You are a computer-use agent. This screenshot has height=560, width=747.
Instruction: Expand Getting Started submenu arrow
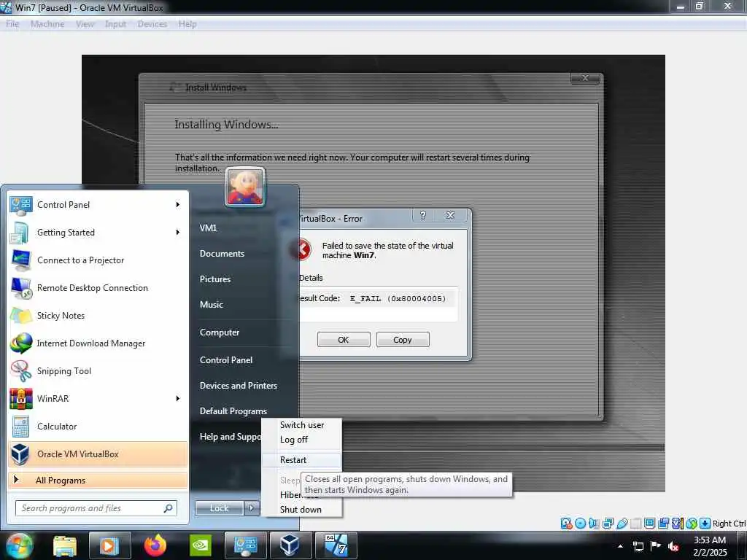tap(178, 233)
